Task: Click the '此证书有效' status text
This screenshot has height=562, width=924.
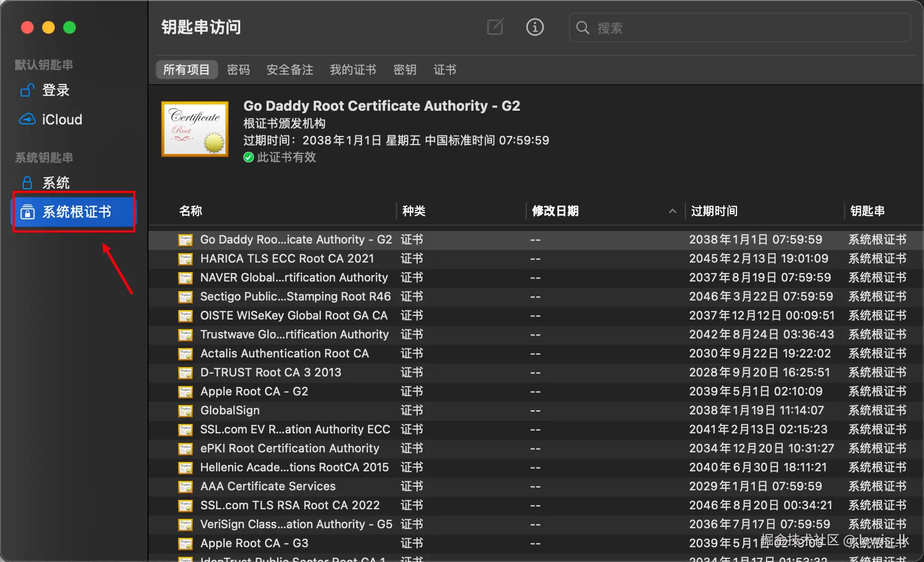Action: pos(287,157)
